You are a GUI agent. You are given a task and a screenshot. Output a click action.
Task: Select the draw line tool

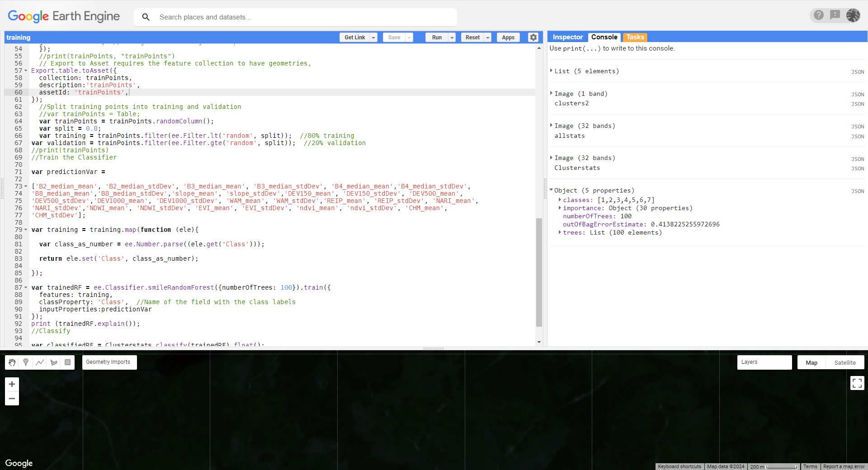coord(40,362)
